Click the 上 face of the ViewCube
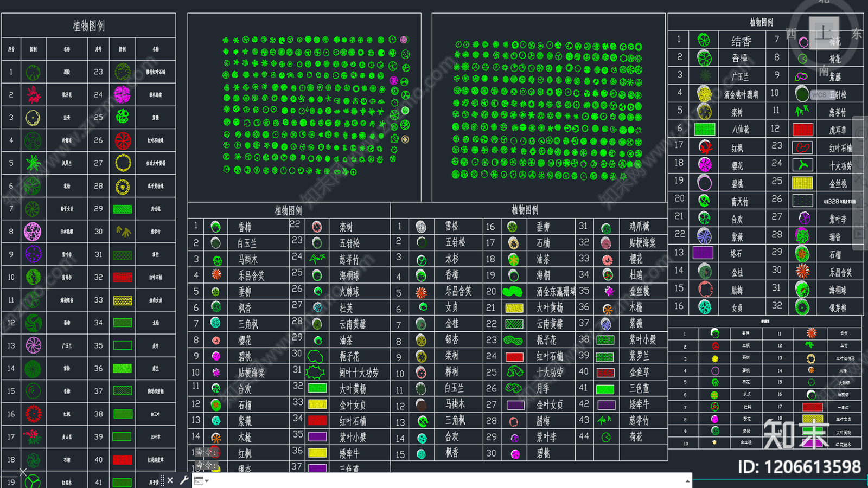 [x=824, y=33]
